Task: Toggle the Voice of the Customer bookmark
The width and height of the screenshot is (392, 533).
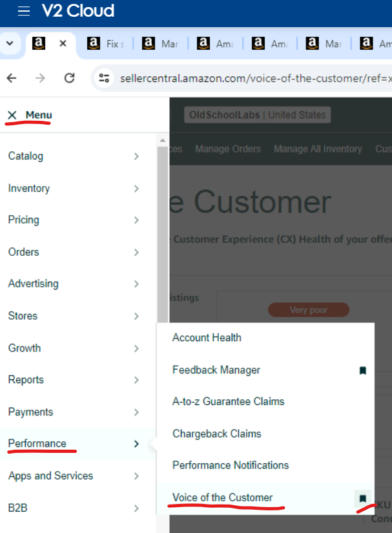Action: click(x=363, y=499)
